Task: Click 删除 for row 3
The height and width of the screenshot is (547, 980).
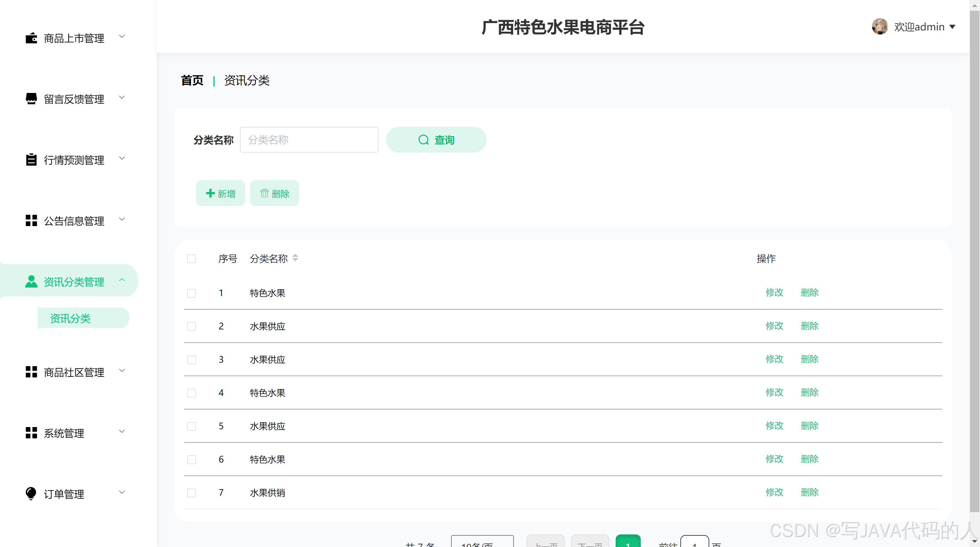Action: point(809,359)
